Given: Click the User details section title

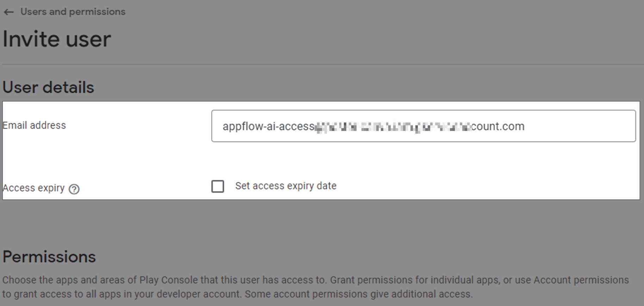Looking at the screenshot, I should coord(48,87).
